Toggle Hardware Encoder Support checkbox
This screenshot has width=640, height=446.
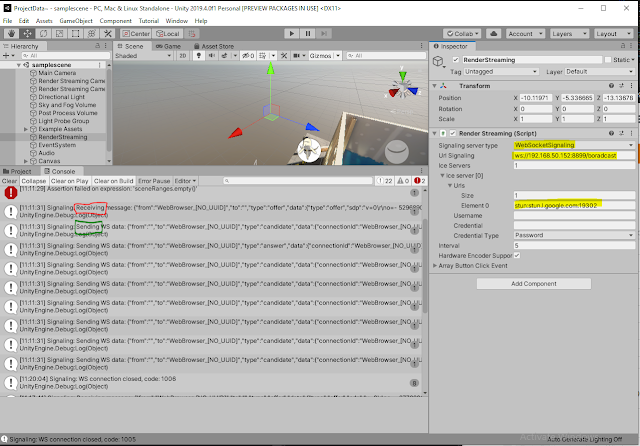coord(517,255)
